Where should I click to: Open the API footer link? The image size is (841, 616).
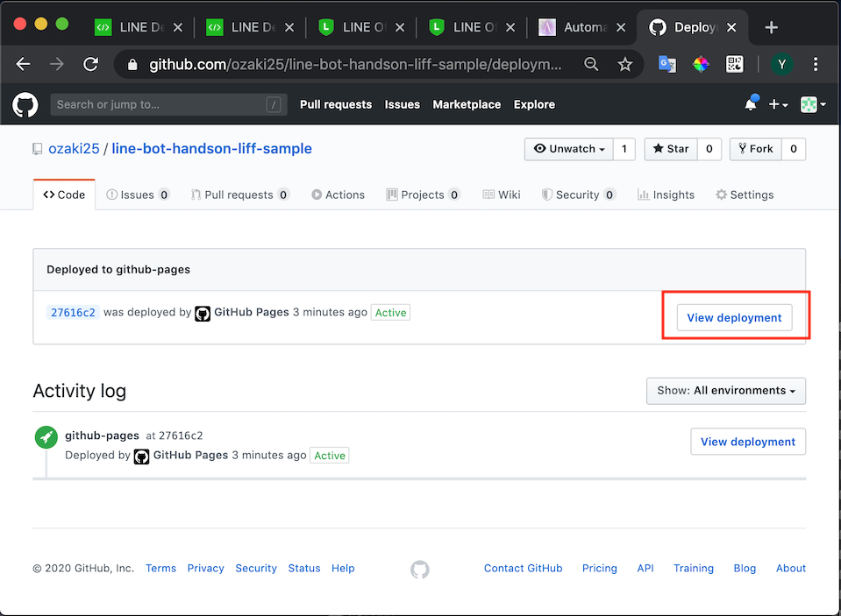point(645,569)
